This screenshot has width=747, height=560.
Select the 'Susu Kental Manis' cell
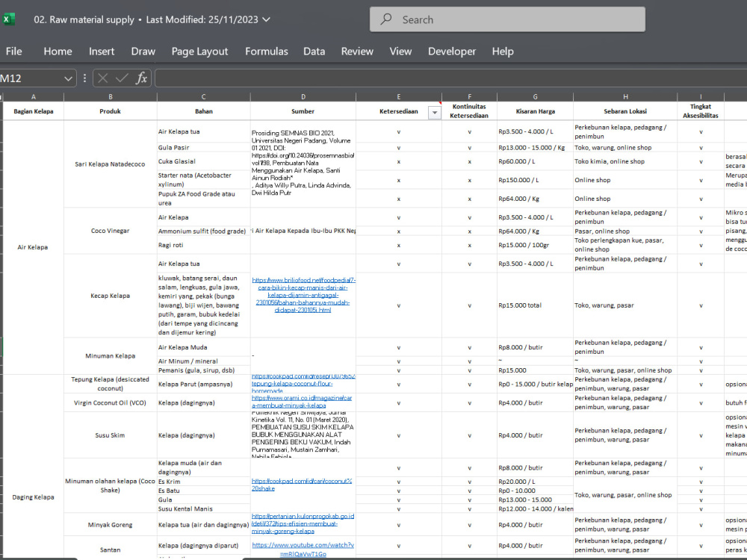(203, 508)
